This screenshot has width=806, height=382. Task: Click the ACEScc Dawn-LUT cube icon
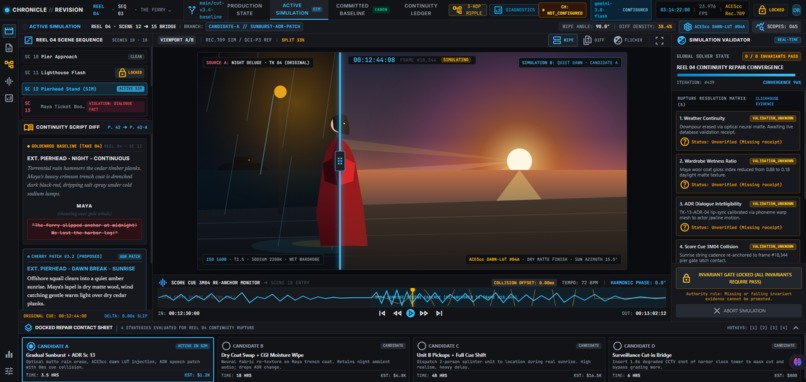pos(687,26)
